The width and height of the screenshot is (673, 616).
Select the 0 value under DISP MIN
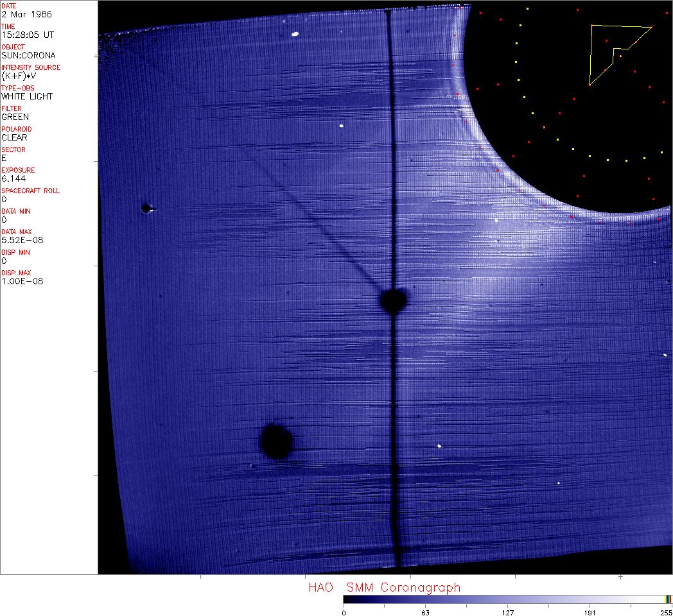point(4,261)
